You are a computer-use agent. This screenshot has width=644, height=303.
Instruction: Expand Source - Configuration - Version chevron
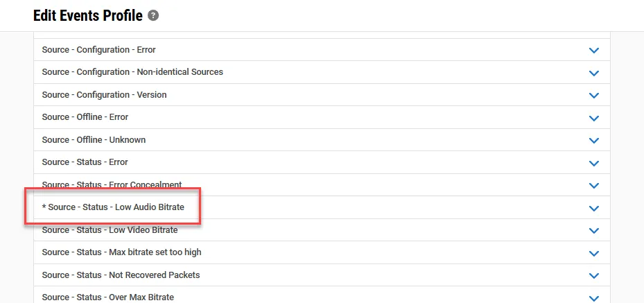[594, 96]
